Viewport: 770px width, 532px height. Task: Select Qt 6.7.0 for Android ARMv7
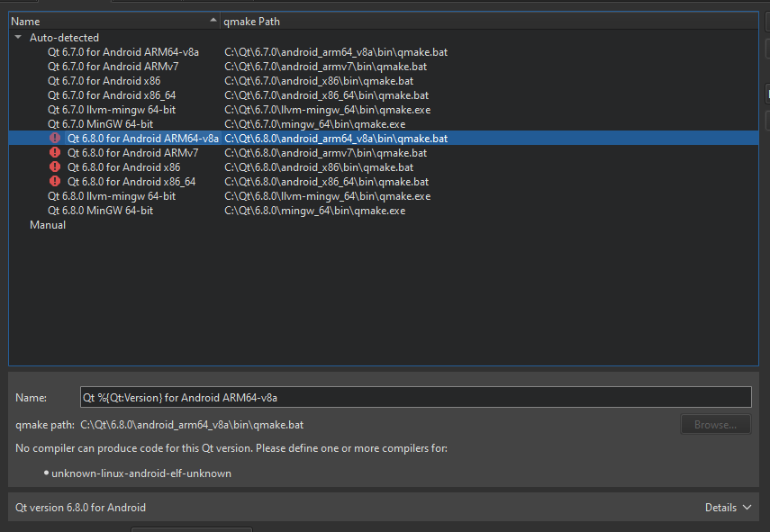[x=113, y=67]
